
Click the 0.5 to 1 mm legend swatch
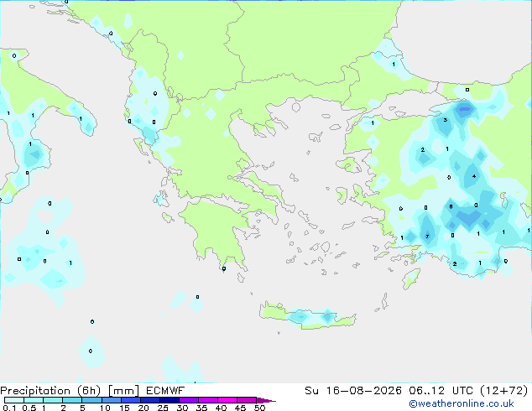coord(34,400)
